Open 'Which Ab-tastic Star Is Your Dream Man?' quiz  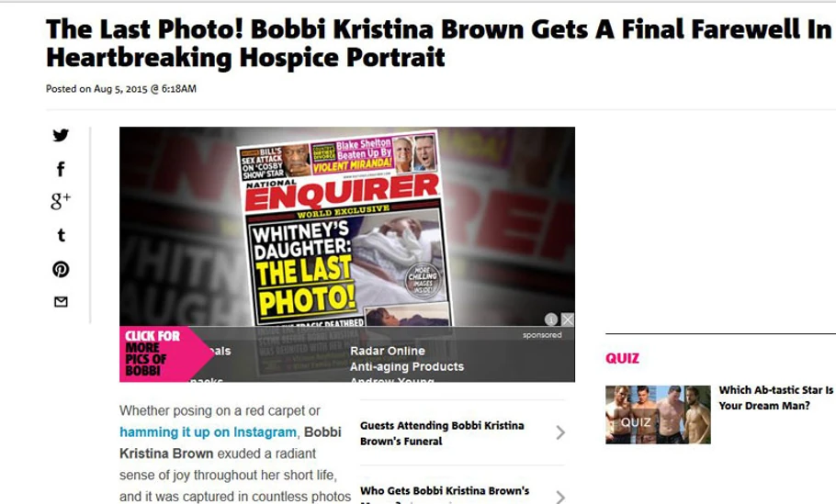775,398
